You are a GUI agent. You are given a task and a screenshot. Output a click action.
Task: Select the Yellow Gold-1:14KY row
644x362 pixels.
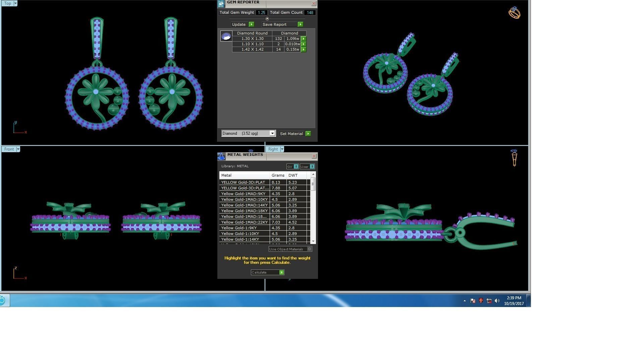(x=265, y=239)
